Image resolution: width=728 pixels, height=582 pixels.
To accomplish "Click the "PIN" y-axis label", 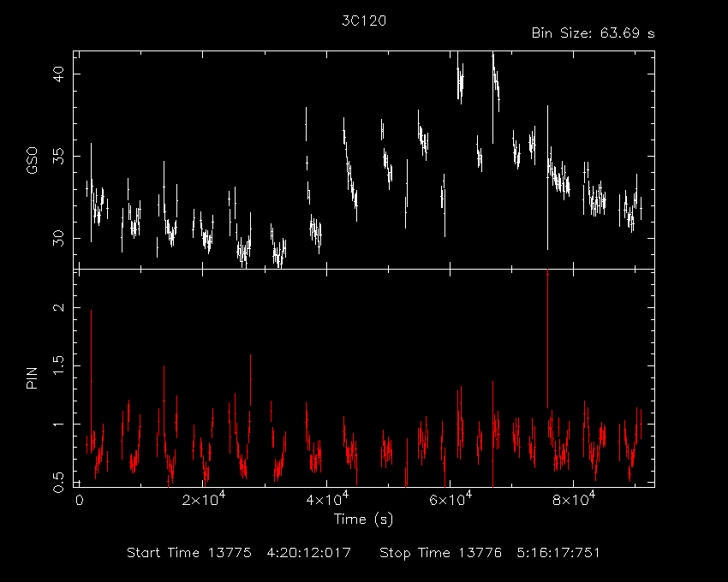I will coord(32,377).
